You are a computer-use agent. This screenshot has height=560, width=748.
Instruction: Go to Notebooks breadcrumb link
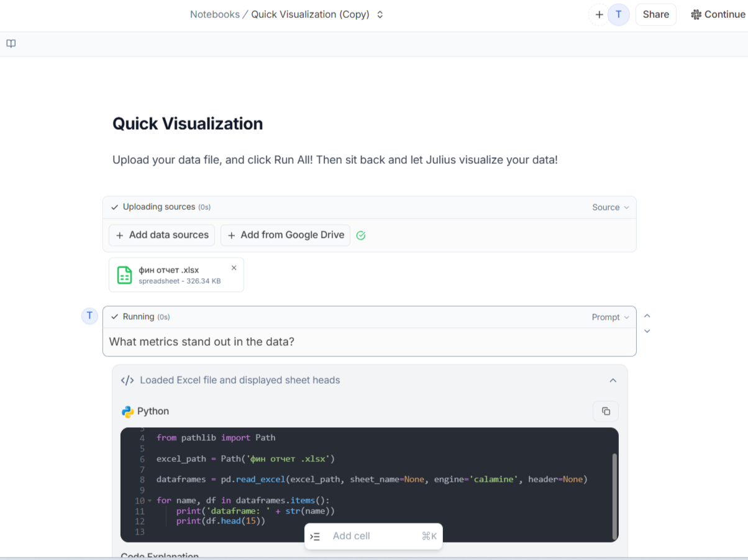point(214,14)
